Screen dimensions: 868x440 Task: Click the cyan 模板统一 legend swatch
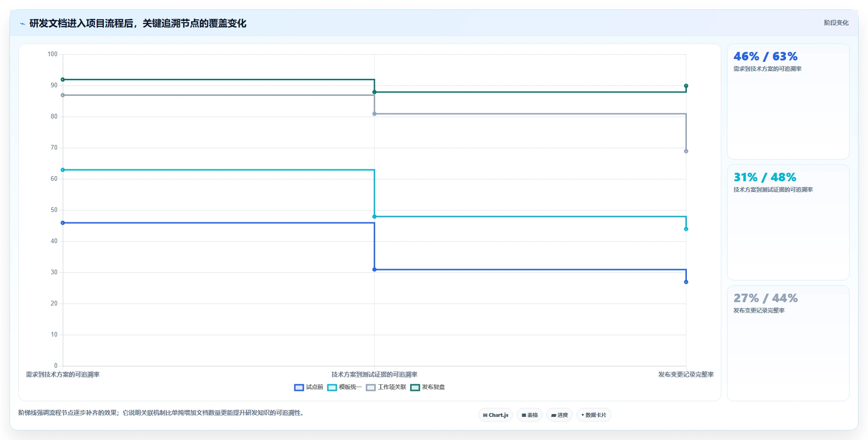[x=332, y=388]
